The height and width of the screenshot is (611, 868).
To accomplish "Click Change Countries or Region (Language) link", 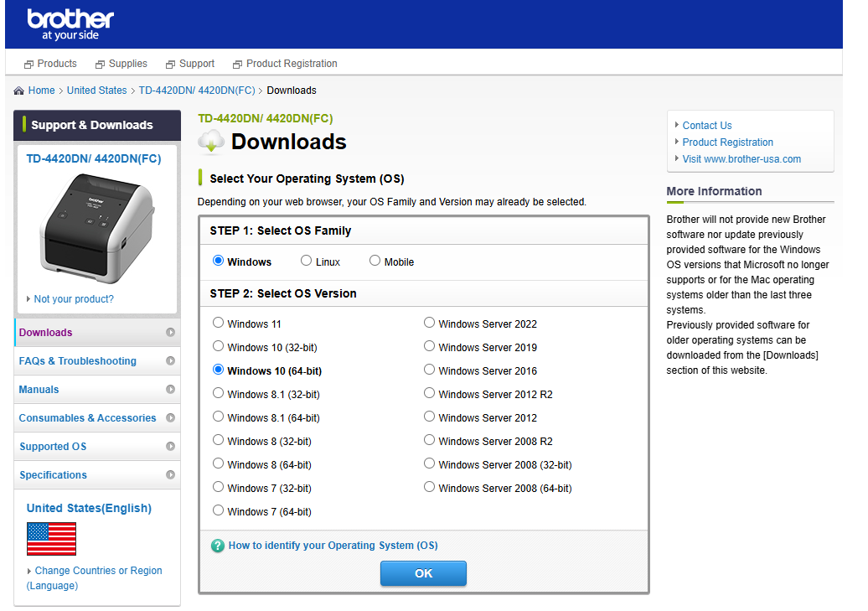I will point(94,577).
